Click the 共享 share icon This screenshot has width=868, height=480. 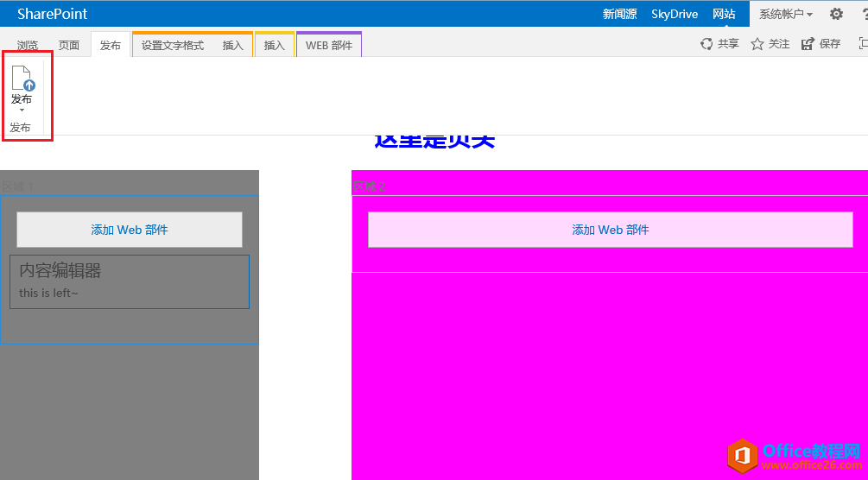(x=706, y=44)
